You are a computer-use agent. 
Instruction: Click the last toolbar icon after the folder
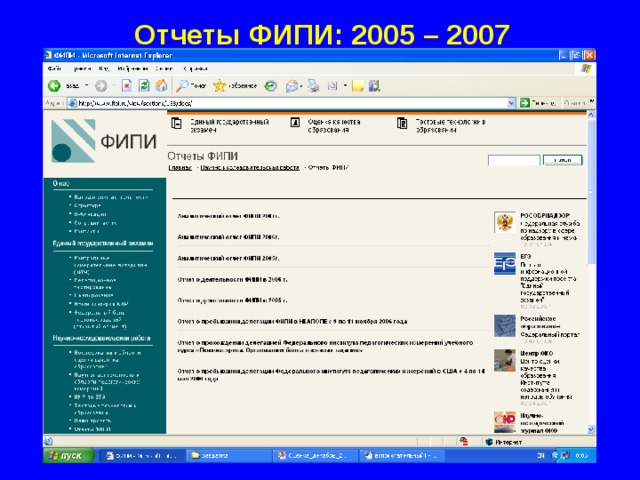374,86
